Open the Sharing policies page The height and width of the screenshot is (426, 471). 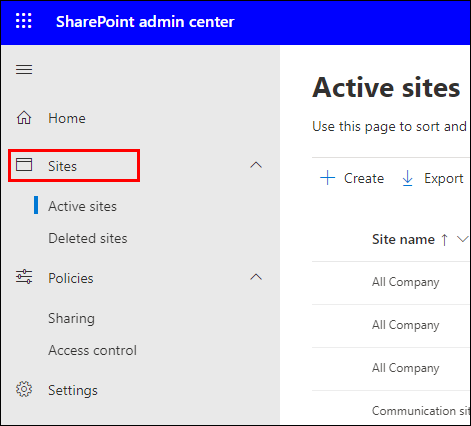pyautogui.click(x=71, y=318)
